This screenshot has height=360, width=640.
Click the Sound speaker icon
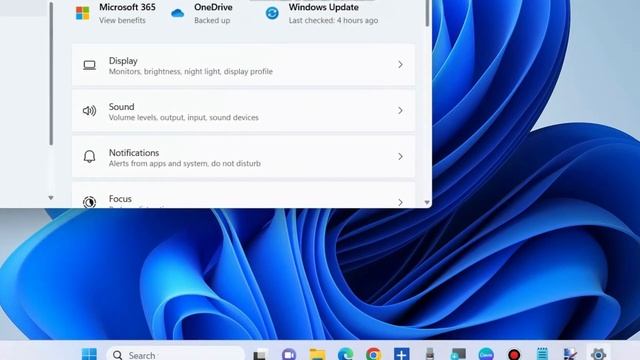[89, 111]
